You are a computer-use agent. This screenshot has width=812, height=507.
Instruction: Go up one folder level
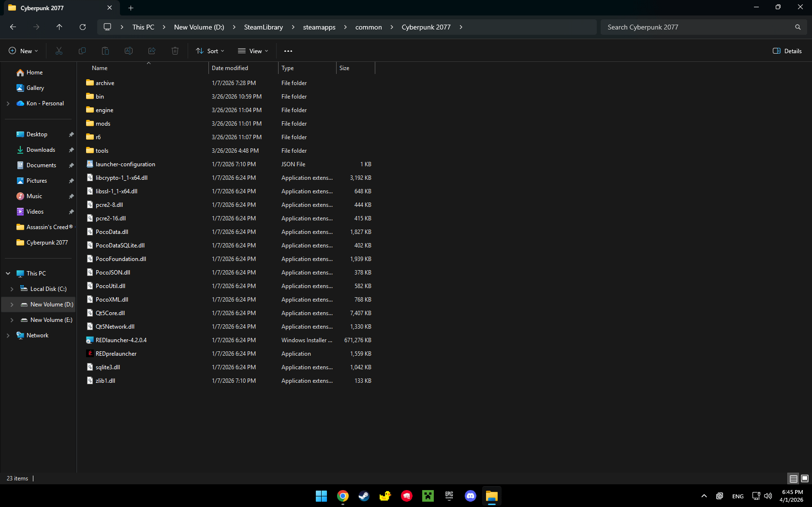59,27
